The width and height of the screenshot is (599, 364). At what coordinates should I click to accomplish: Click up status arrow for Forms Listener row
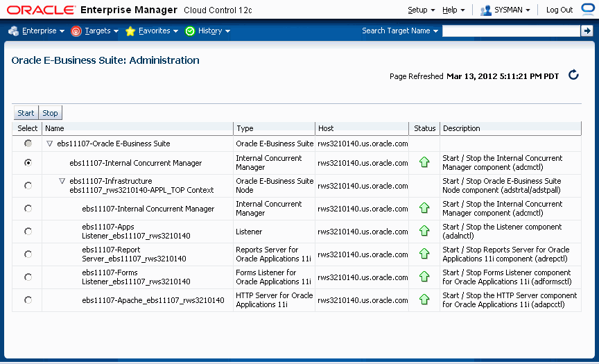[x=424, y=277]
